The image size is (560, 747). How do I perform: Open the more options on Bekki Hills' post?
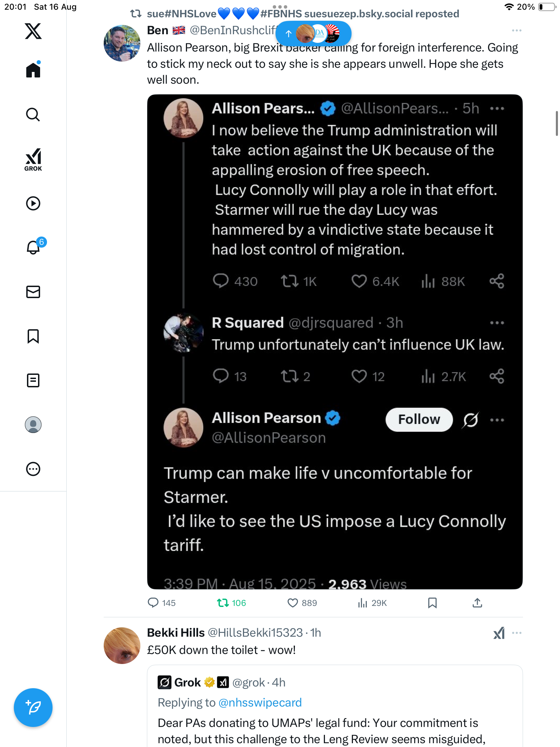(516, 633)
